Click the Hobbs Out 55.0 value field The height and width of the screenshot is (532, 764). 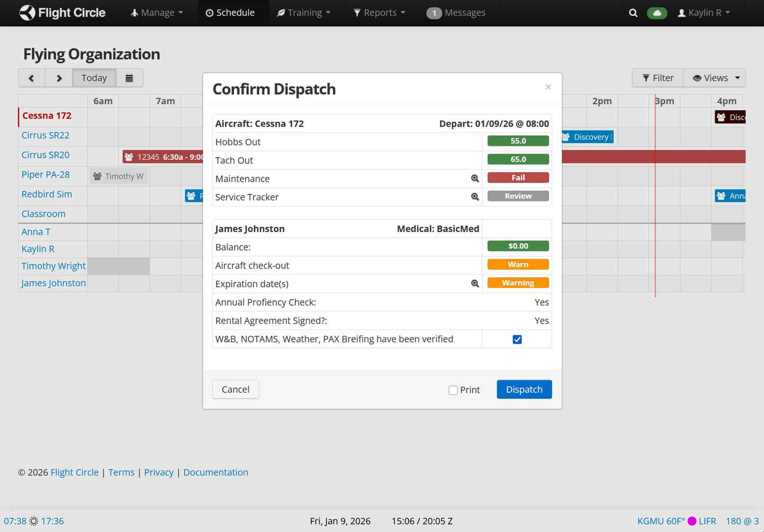point(518,141)
